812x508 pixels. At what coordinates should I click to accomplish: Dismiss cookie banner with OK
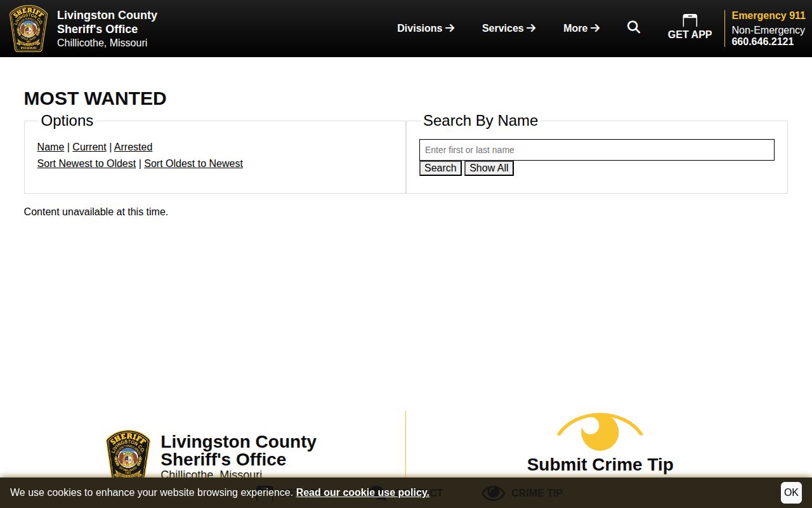791,492
